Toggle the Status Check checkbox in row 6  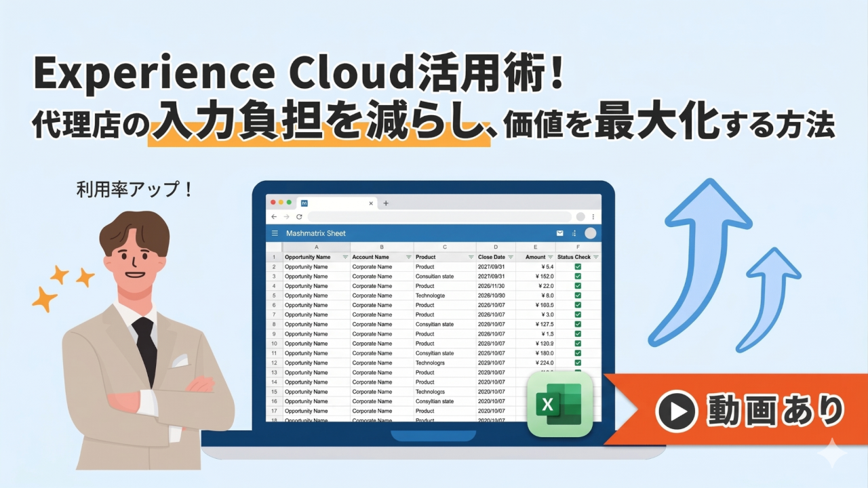click(578, 305)
